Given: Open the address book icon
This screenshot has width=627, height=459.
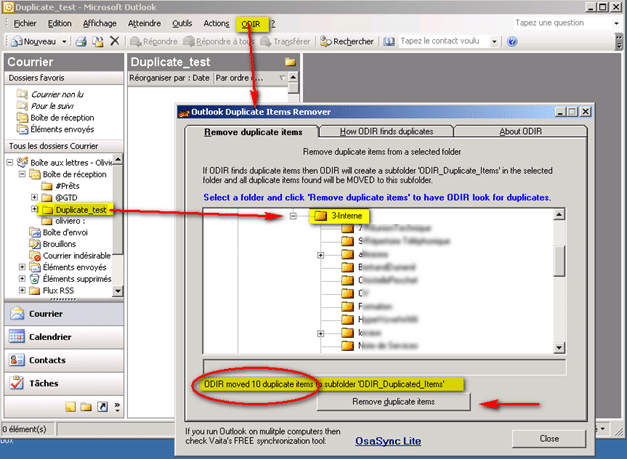Looking at the screenshot, I should tap(389, 41).
